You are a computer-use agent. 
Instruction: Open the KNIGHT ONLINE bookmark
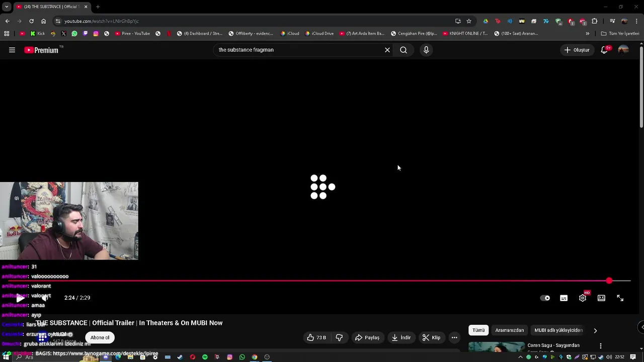point(465,34)
